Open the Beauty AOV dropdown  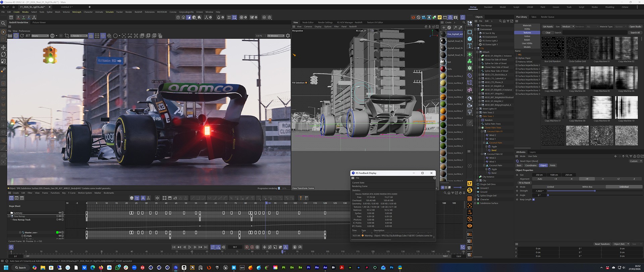40,36
